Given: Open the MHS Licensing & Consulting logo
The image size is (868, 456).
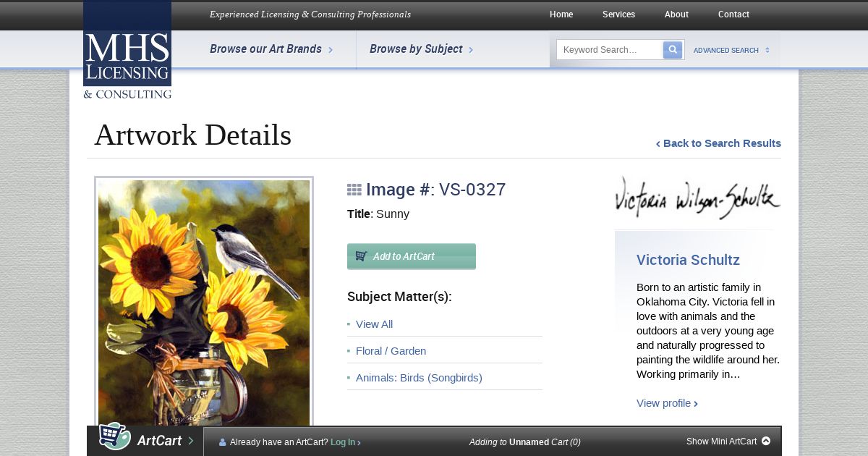Looking at the screenshot, I should 127,50.
